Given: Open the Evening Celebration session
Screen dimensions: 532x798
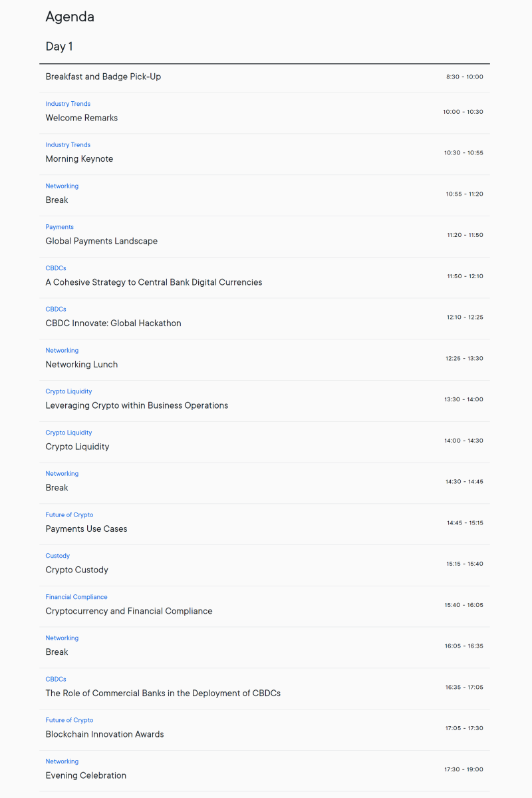Looking at the screenshot, I should tap(86, 775).
